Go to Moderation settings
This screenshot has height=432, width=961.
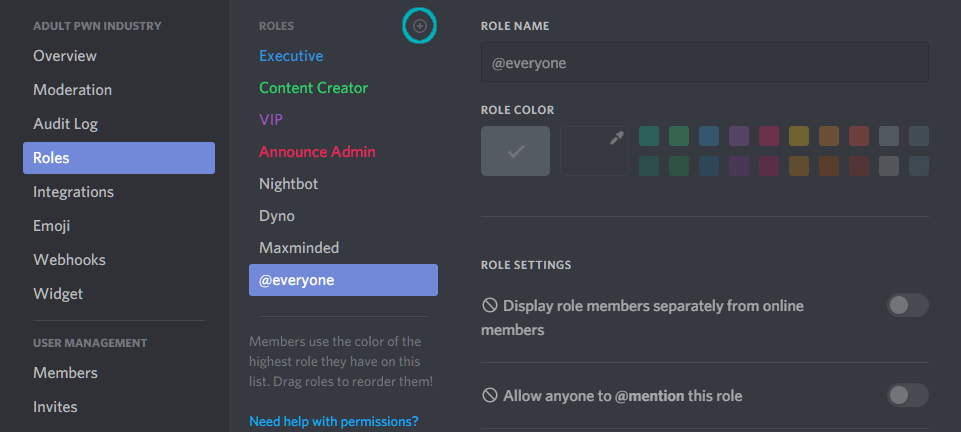click(72, 90)
